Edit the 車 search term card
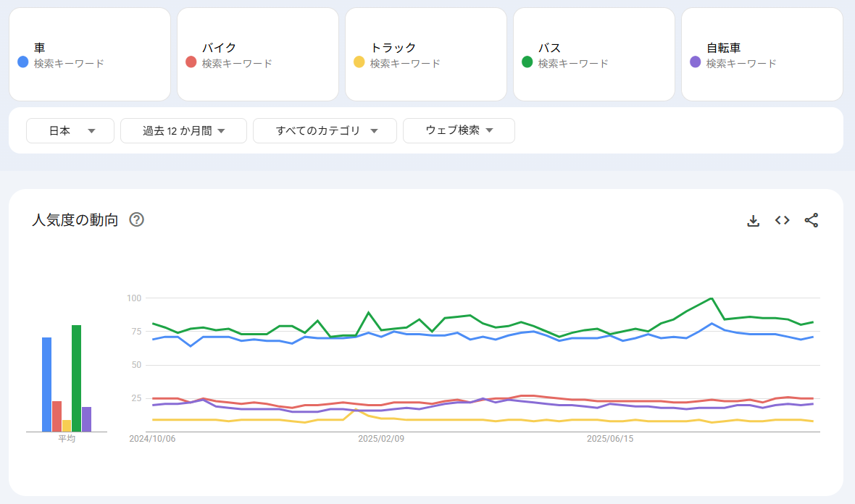 90,54
